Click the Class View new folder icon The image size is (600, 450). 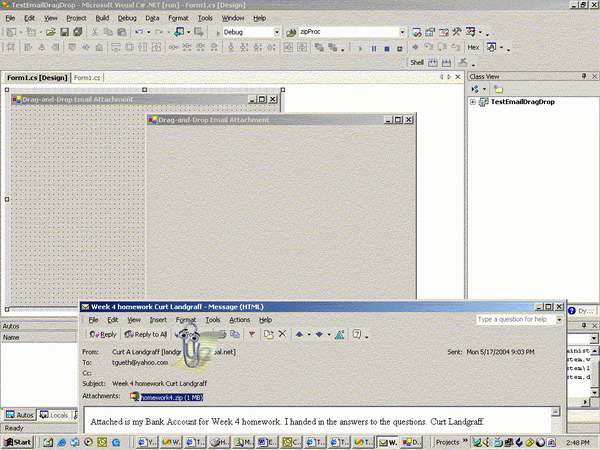pos(498,89)
